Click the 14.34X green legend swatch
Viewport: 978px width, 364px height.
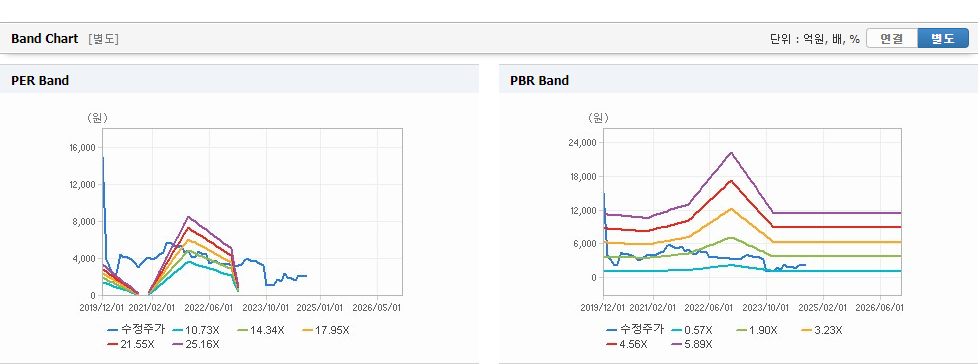click(260, 330)
